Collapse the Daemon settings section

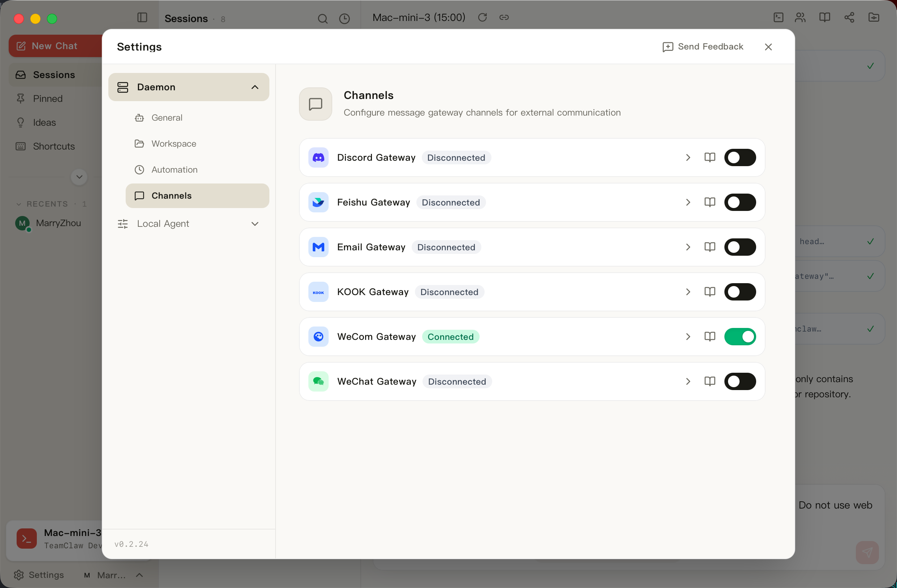coord(189,87)
